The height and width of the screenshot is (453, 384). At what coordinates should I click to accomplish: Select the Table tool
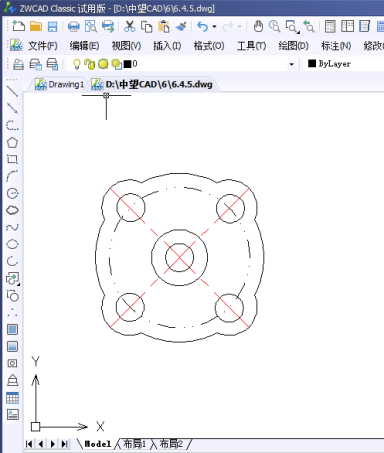pyautogui.click(x=12, y=398)
